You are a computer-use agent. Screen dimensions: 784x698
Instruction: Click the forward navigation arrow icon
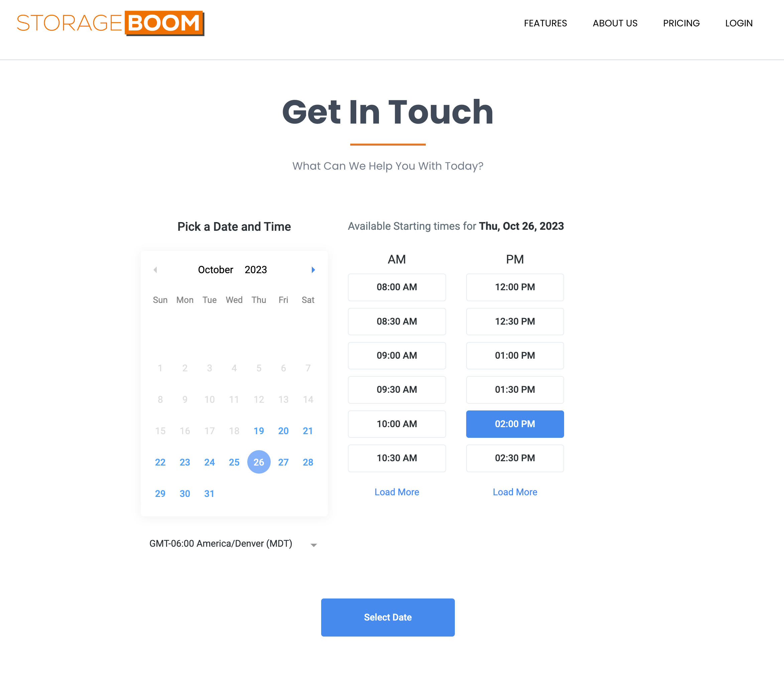[x=313, y=270]
